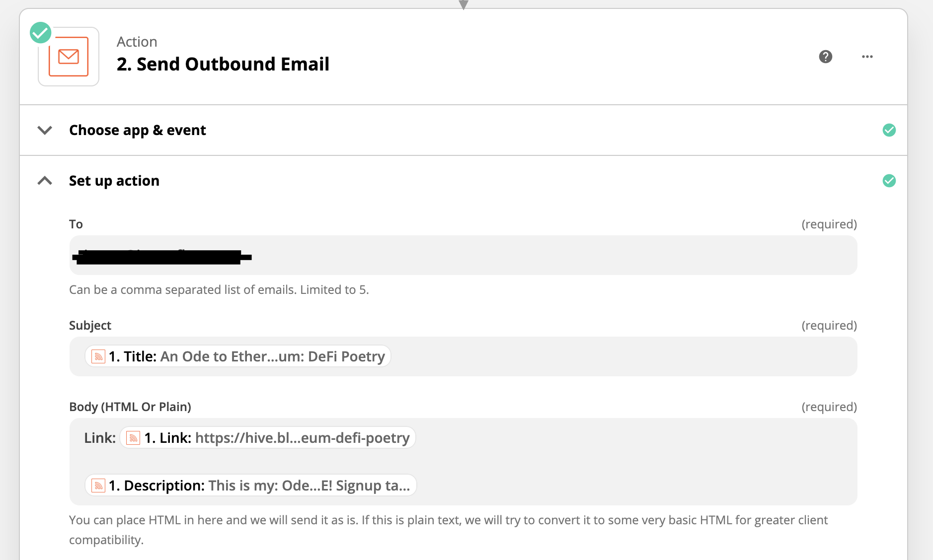Select the Title mapped field pill
This screenshot has height=560, width=933.
[238, 356]
